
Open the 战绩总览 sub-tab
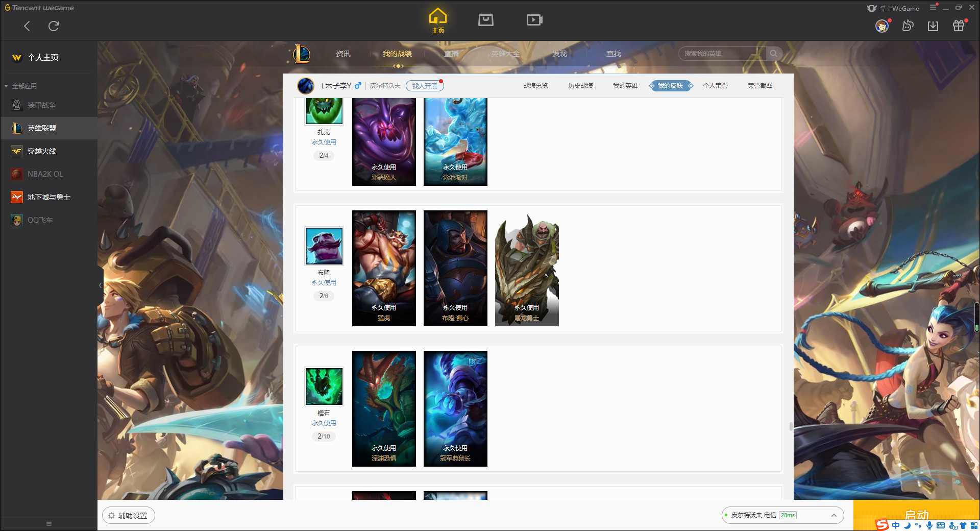click(535, 86)
